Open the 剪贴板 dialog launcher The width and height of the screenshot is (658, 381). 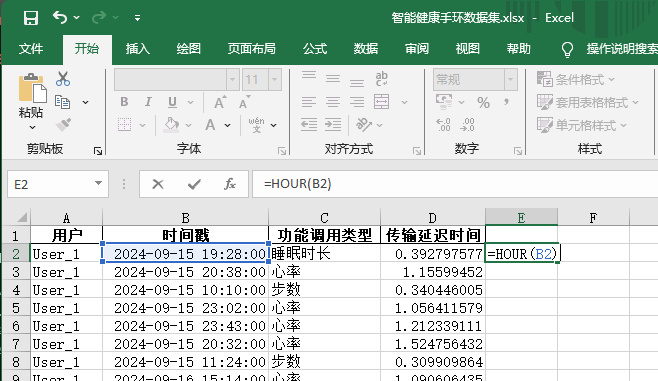(x=98, y=151)
